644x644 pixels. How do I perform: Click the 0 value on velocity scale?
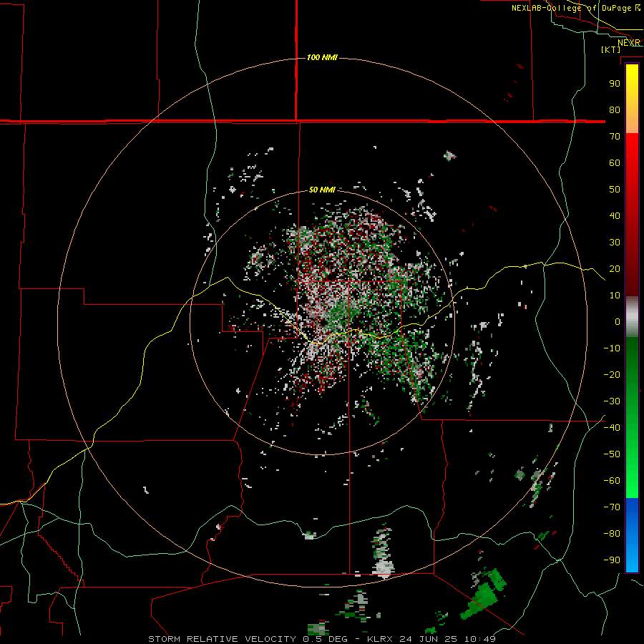tap(618, 321)
